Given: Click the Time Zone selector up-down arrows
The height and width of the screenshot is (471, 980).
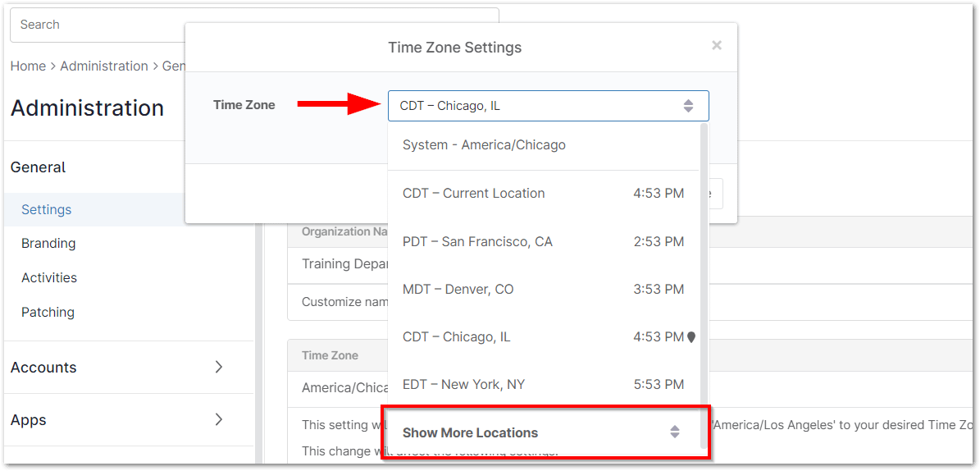Looking at the screenshot, I should tap(688, 106).
